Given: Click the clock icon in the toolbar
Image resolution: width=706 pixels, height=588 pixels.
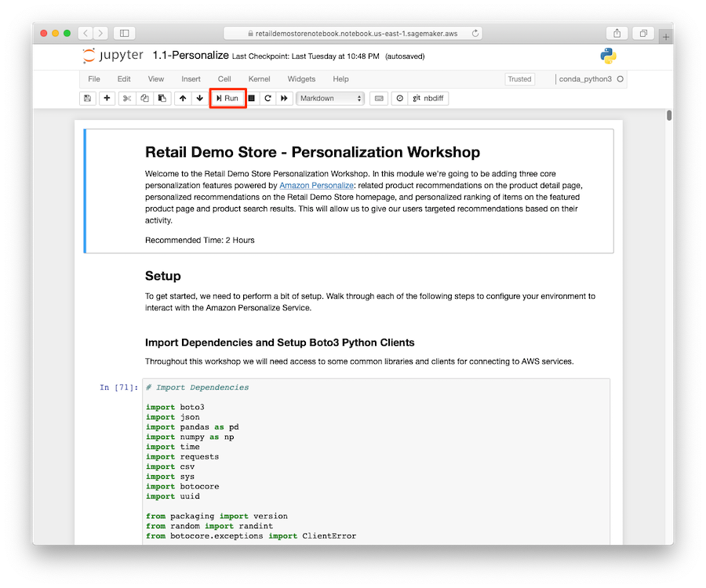Looking at the screenshot, I should pos(400,98).
